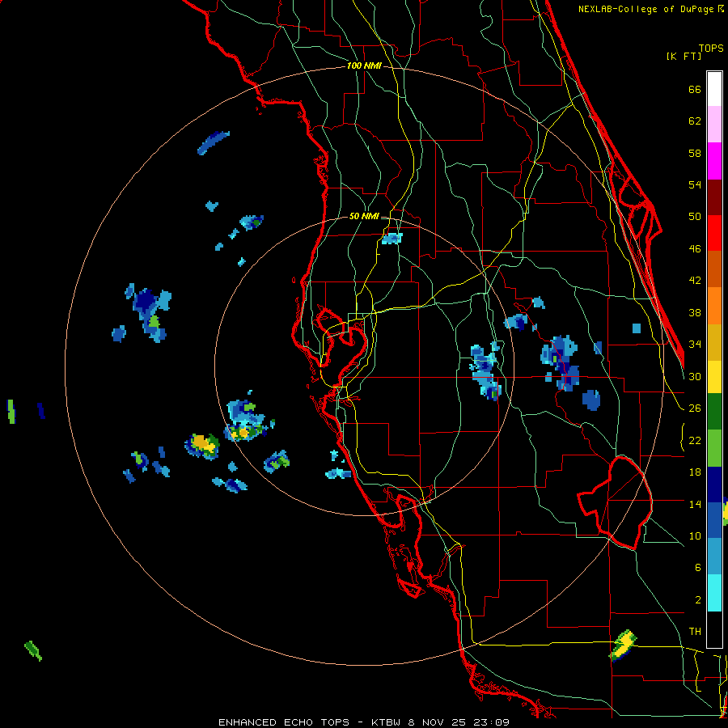
Task: Click the 'NEXLAB-College of DuPage' credit text
Action: click(645, 9)
